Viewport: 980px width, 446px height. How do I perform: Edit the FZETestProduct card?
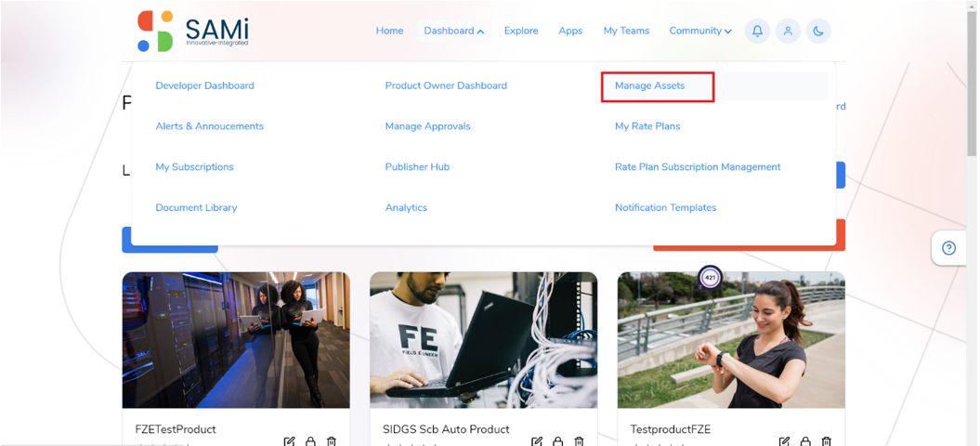(290, 441)
